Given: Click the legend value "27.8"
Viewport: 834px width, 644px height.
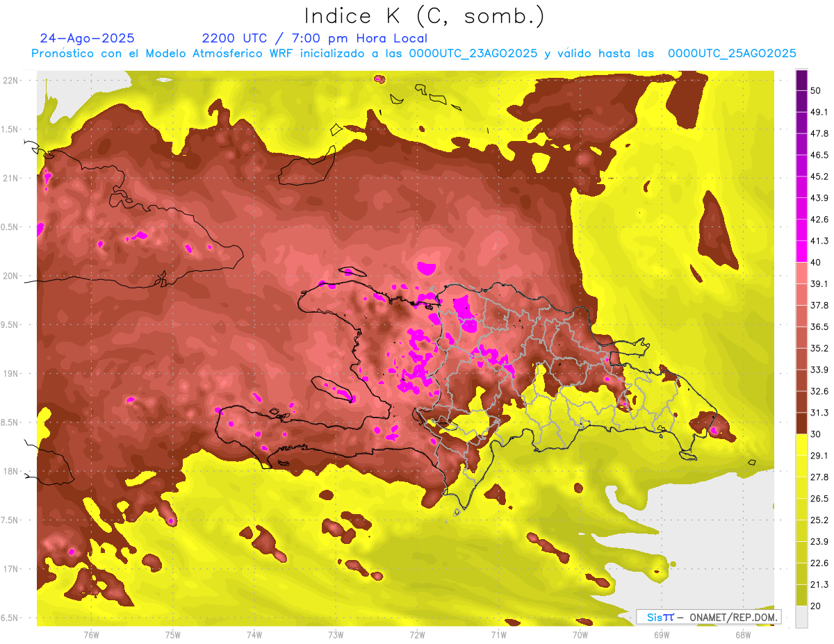Looking at the screenshot, I should (819, 477).
